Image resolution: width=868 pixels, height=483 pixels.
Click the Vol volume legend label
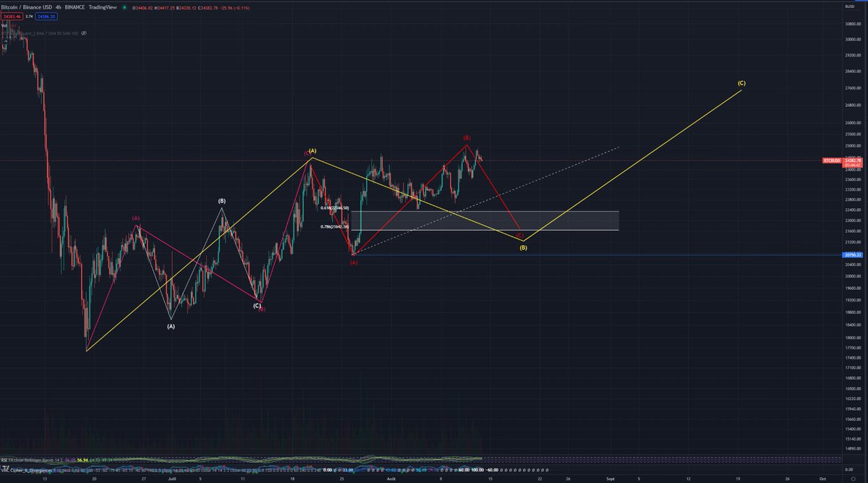tap(4, 26)
